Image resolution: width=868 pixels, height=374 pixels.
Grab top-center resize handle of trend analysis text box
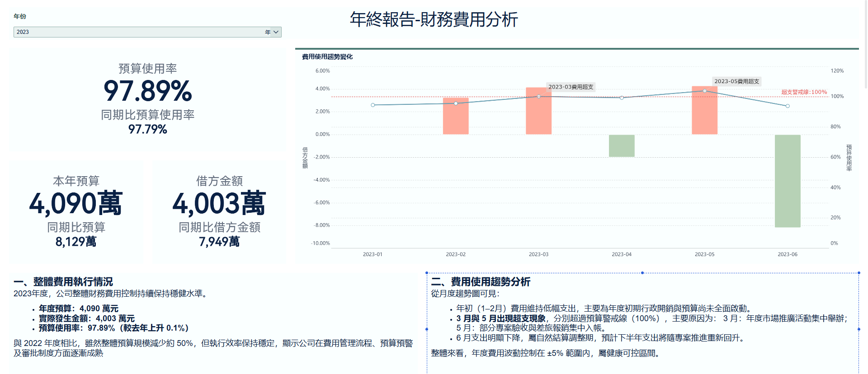coord(642,273)
